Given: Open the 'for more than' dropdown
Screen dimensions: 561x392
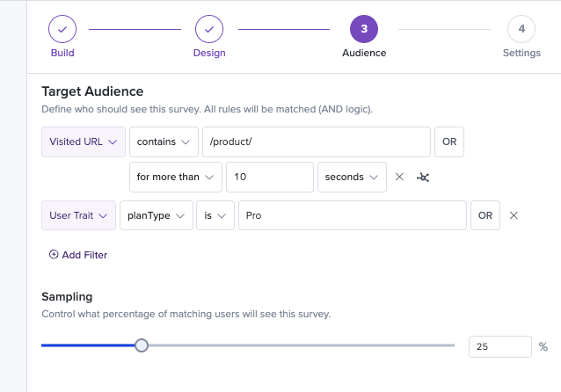Looking at the screenshot, I should pos(176,177).
